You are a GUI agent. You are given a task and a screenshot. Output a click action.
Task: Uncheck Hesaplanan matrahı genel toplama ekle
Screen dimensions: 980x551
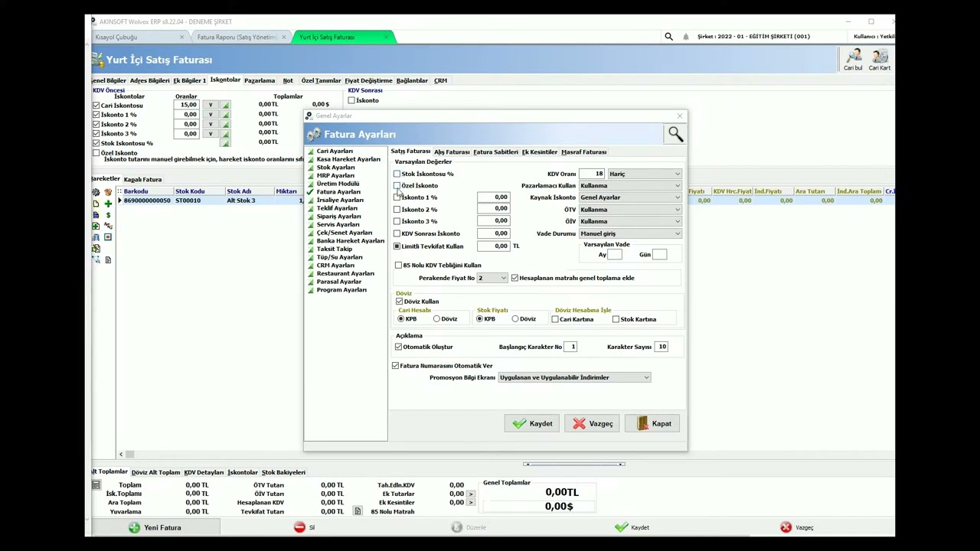[x=514, y=278]
